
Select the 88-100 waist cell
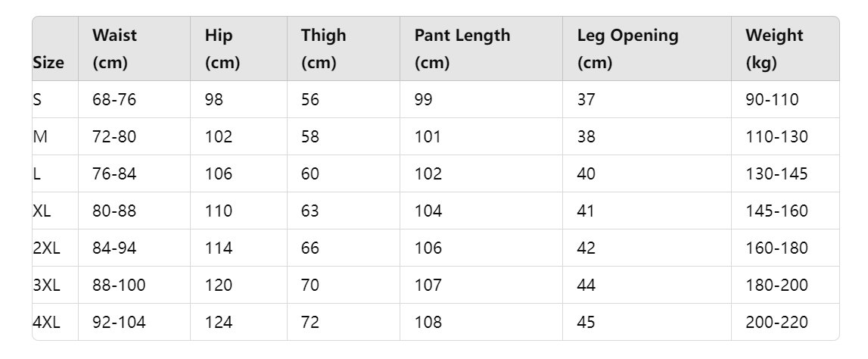(x=119, y=286)
